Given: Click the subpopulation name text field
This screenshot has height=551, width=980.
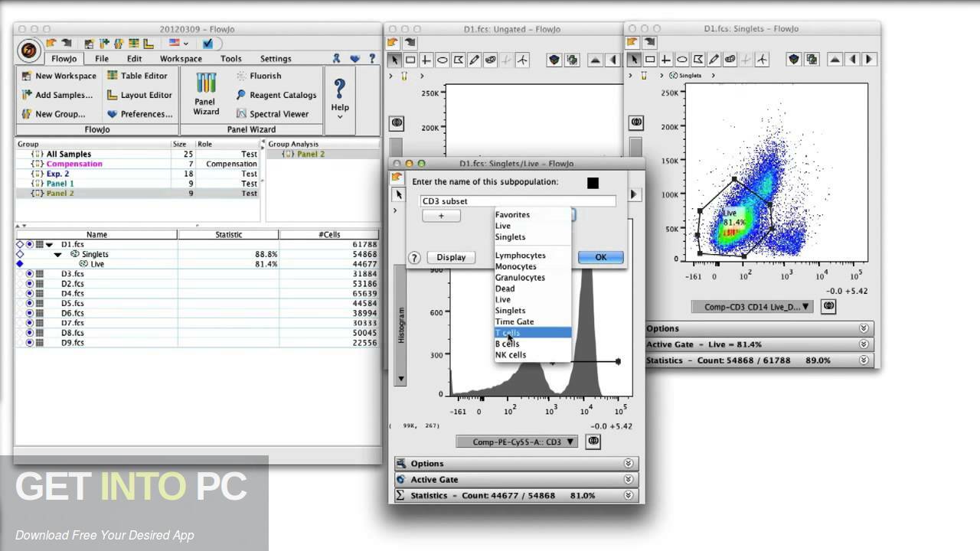Looking at the screenshot, I should pos(518,201).
